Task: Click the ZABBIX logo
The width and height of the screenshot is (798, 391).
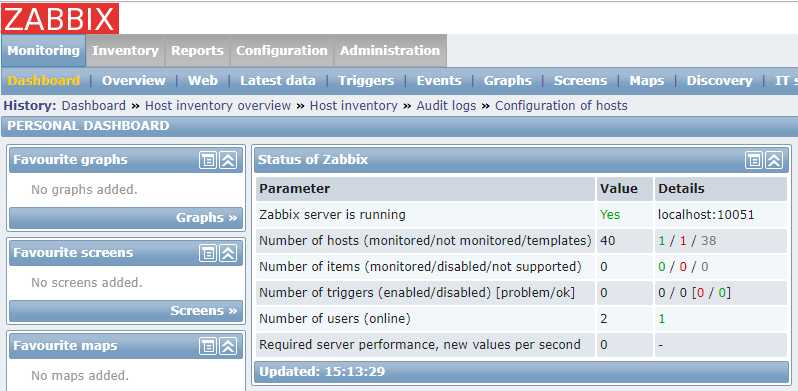Action: (60, 18)
